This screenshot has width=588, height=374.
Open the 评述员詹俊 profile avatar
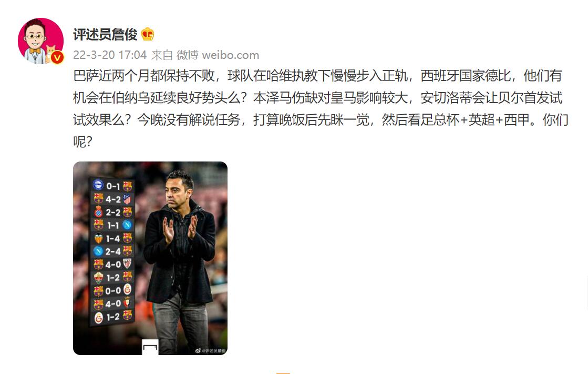point(40,41)
